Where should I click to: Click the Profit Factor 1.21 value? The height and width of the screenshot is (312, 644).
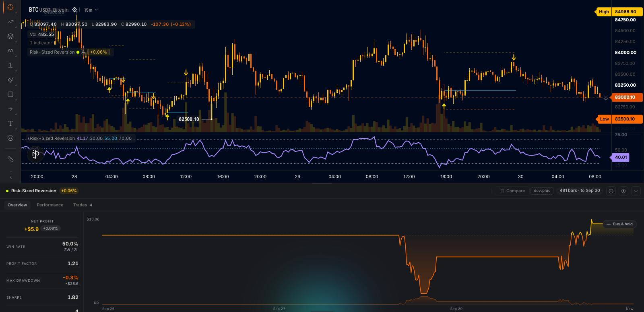click(73, 264)
